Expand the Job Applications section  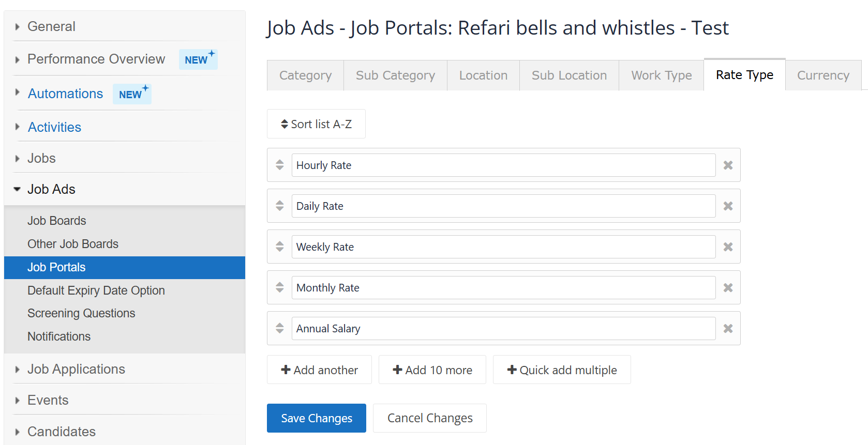coord(18,370)
